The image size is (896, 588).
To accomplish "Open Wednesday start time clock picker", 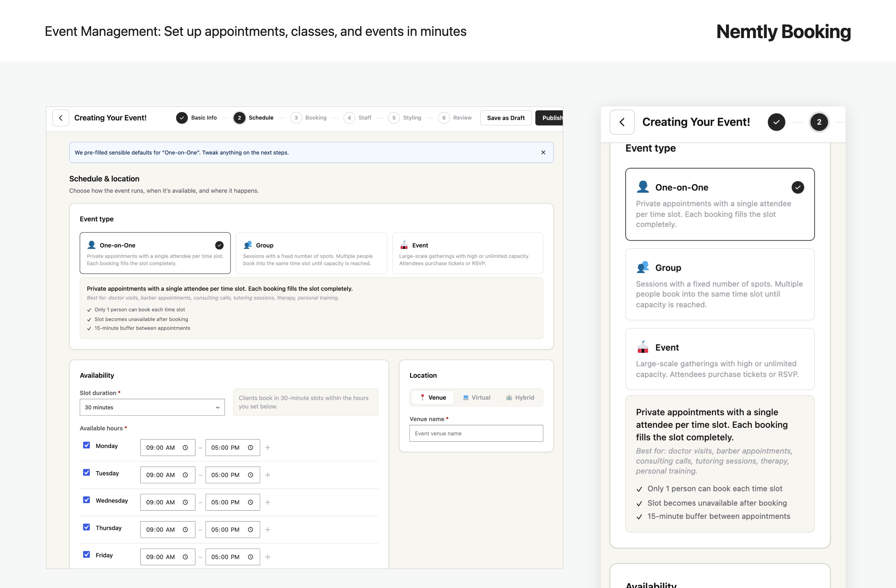I will click(x=185, y=502).
